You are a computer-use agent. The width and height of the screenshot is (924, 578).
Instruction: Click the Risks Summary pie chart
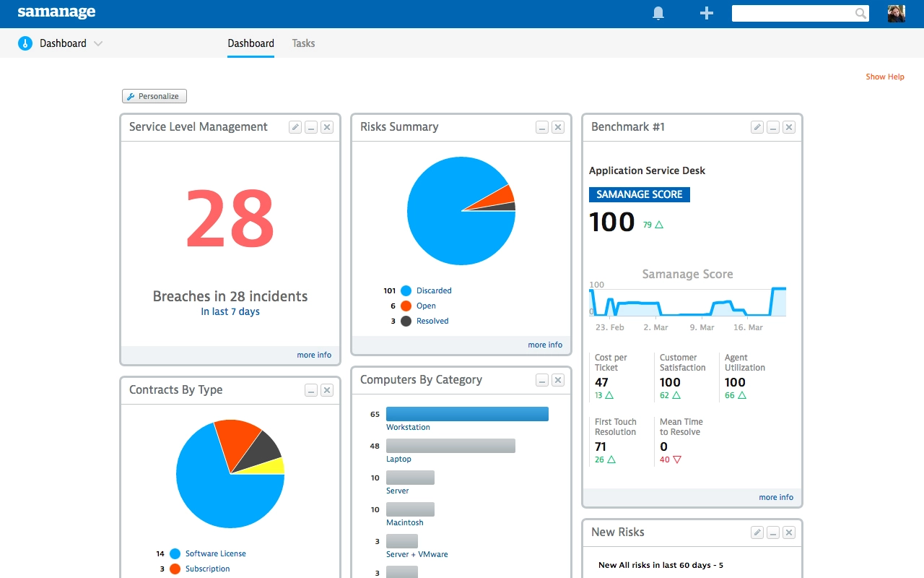coord(461,211)
